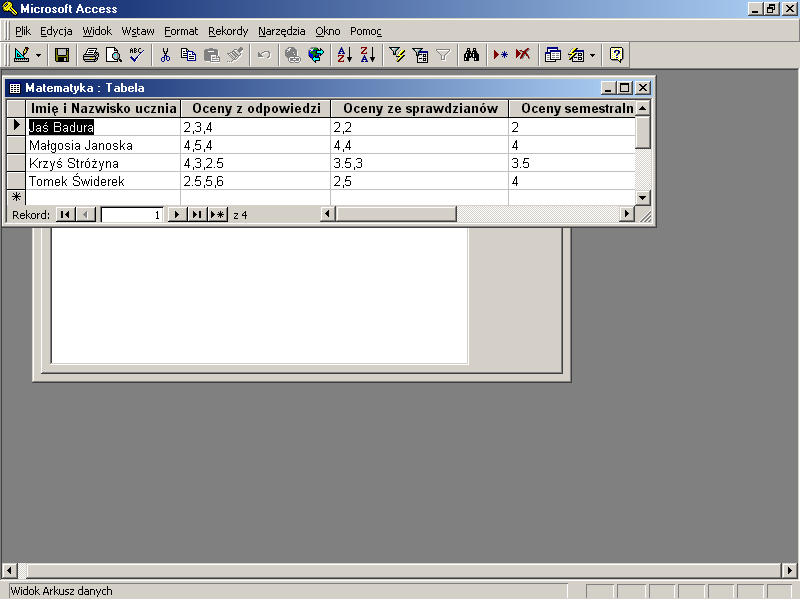Click the Cut scissors icon
This screenshot has height=600, width=800.
point(166,55)
